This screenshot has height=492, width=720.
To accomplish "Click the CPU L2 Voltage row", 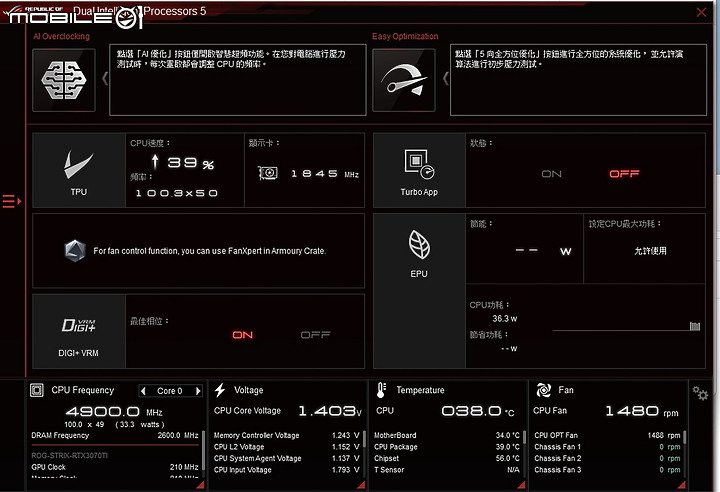I will (x=287, y=447).
